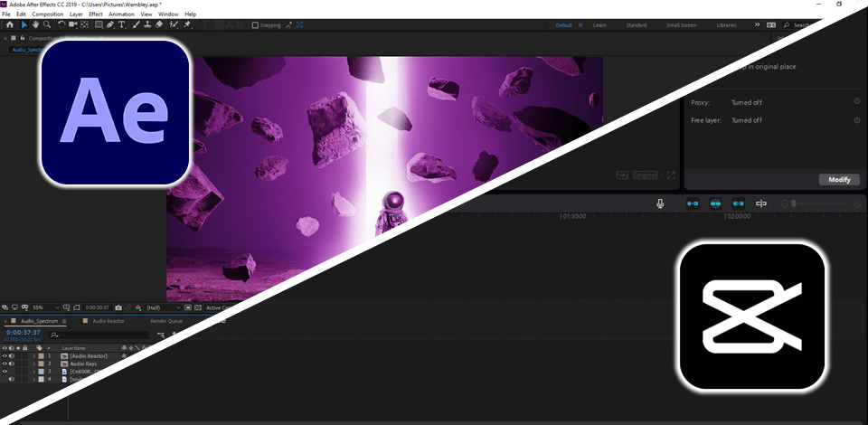Select the Horizontal Type tool

coord(122,25)
